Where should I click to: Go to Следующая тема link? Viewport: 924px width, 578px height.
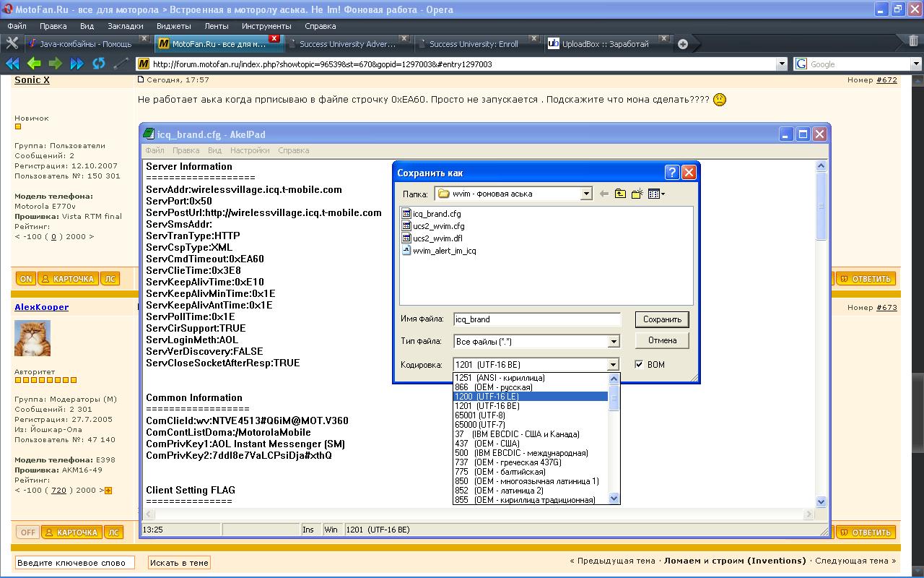[x=855, y=561]
